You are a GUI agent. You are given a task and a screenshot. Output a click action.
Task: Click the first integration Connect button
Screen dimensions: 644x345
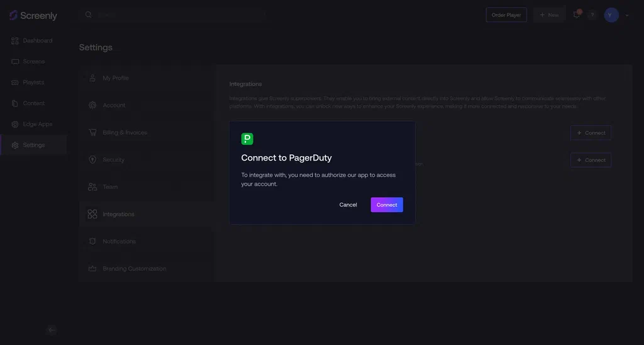(591, 133)
